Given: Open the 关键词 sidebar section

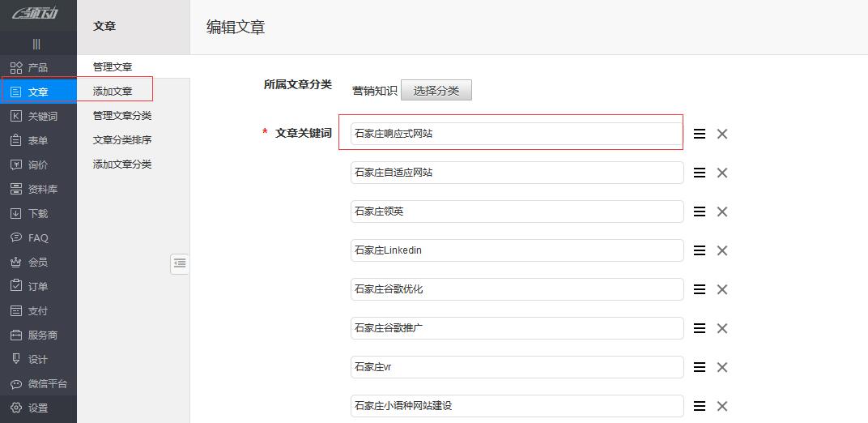Looking at the screenshot, I should pos(38,116).
